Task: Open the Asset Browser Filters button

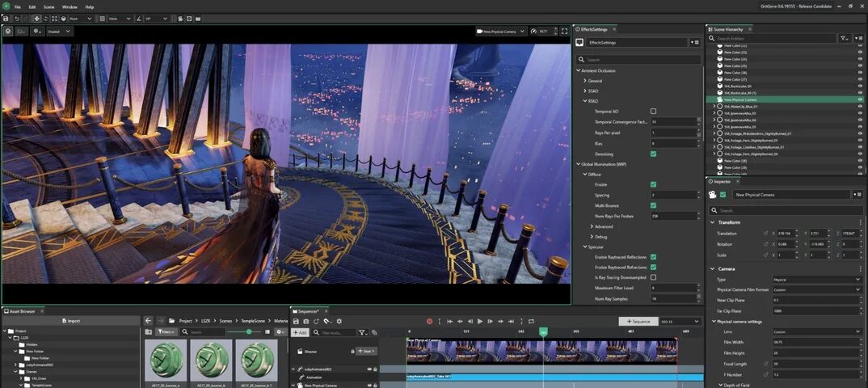Action: (x=166, y=332)
